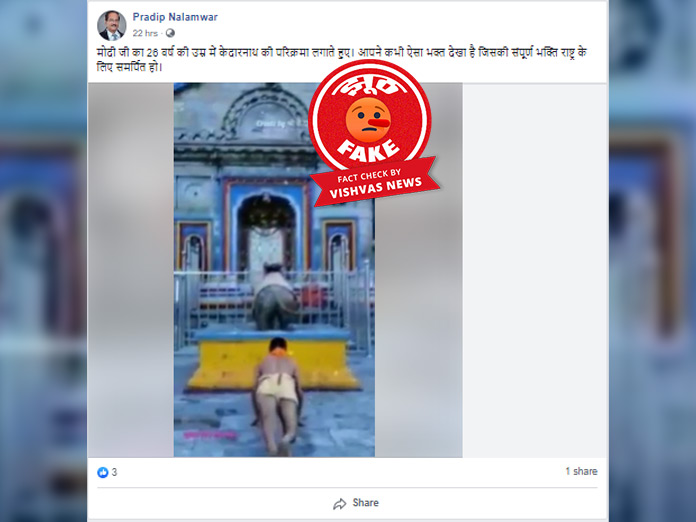Click the pink watermark text in the video
This screenshot has height=522, width=696.
210,435
